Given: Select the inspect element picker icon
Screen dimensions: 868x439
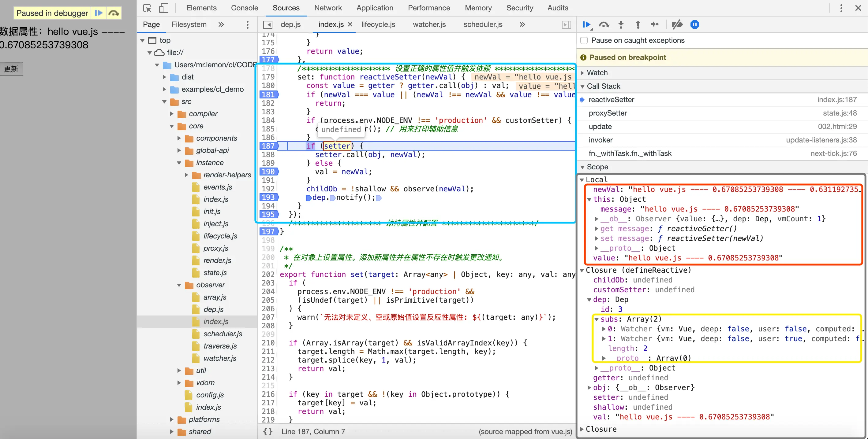Looking at the screenshot, I should pyautogui.click(x=147, y=8).
